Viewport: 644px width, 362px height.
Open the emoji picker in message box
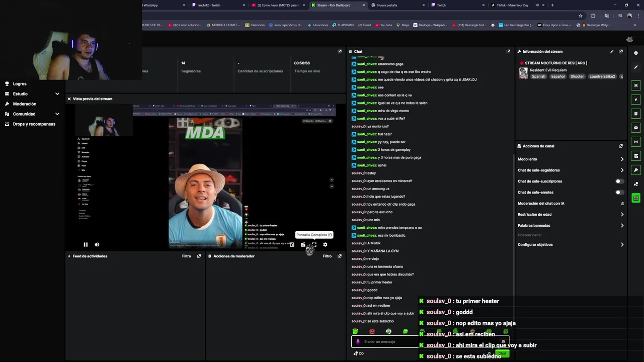tap(503, 342)
